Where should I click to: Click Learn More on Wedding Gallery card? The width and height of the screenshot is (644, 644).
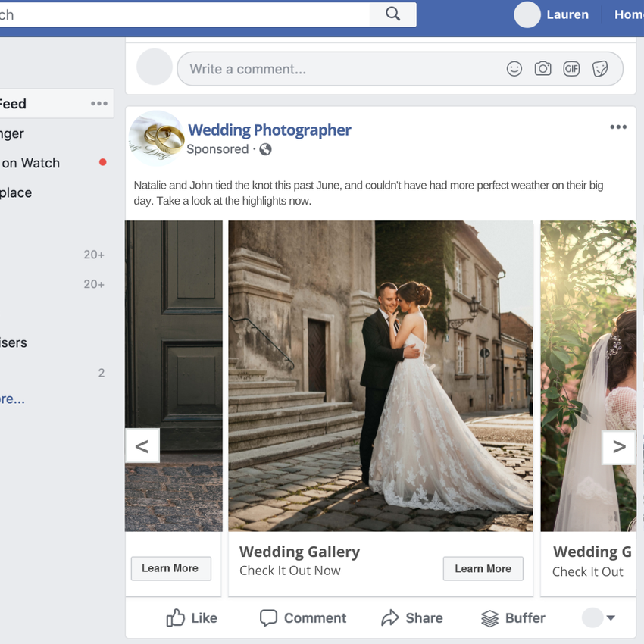click(x=483, y=568)
